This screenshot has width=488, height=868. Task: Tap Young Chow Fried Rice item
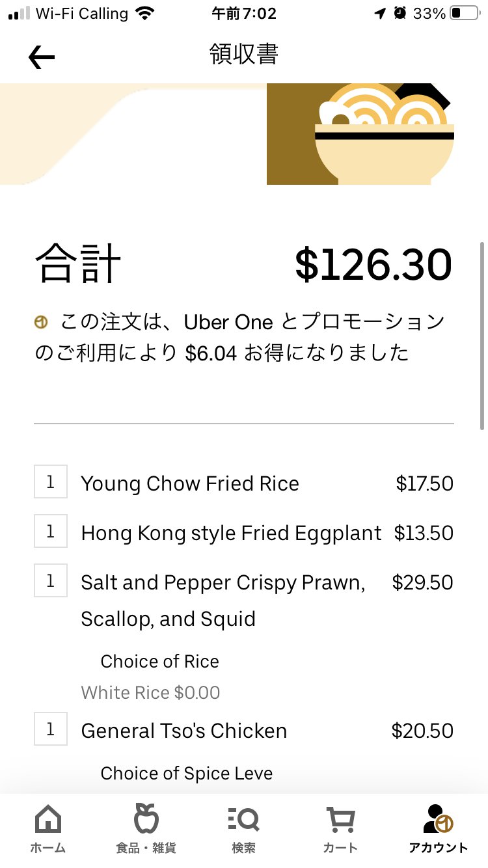pos(190,483)
